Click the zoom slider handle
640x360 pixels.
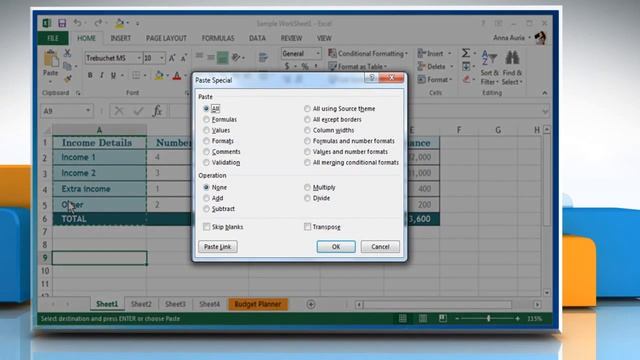[x=488, y=318]
